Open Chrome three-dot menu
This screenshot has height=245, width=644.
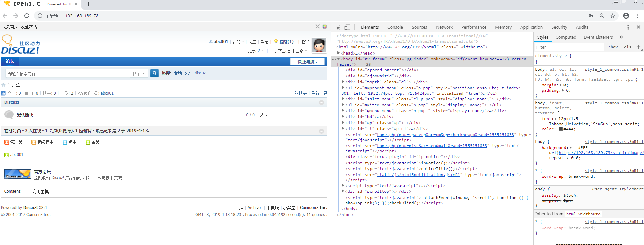637,16
